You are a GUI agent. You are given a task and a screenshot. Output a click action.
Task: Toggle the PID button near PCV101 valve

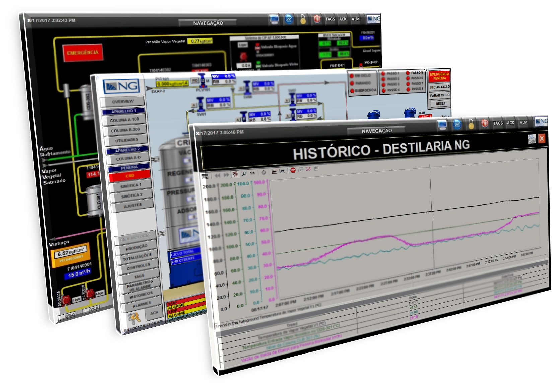coord(195,81)
